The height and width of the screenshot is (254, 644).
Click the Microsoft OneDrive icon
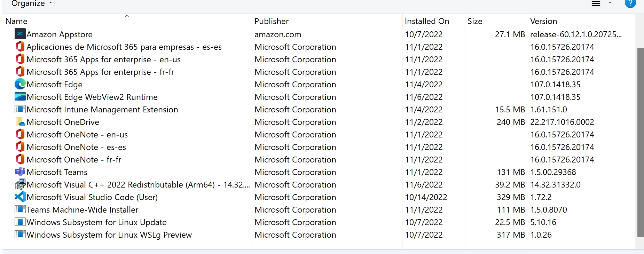(x=20, y=122)
